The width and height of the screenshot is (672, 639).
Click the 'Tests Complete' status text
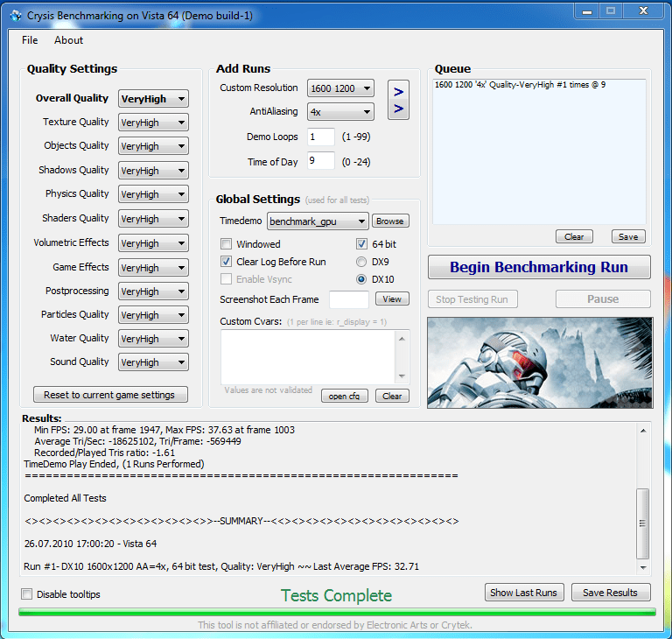point(336,596)
